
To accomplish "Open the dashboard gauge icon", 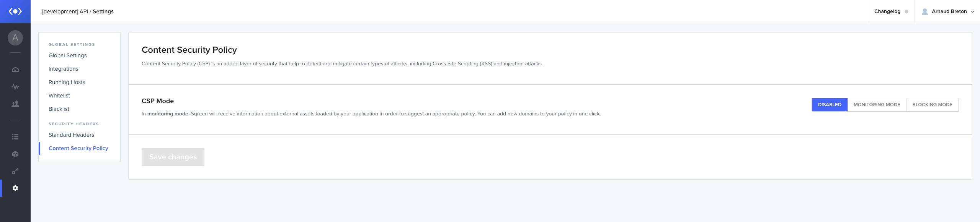I will (15, 70).
